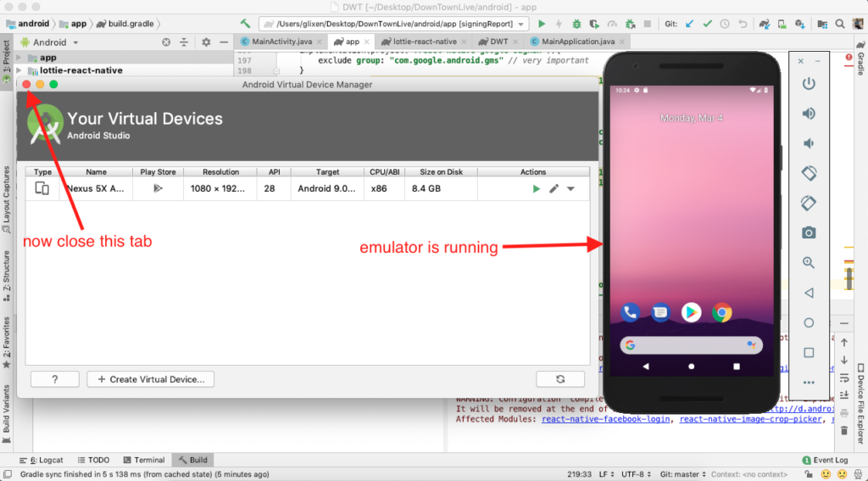Open Play Store app on emulator screen

coord(691,312)
